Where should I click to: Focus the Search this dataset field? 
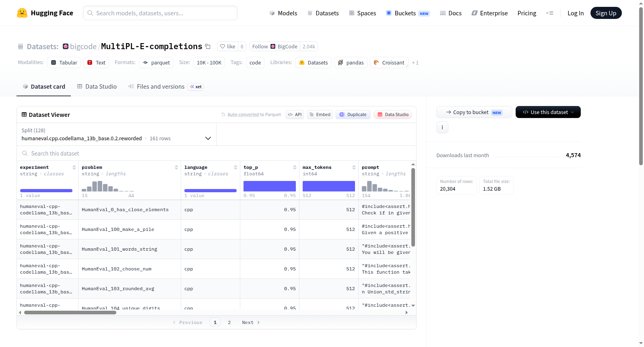(x=217, y=153)
